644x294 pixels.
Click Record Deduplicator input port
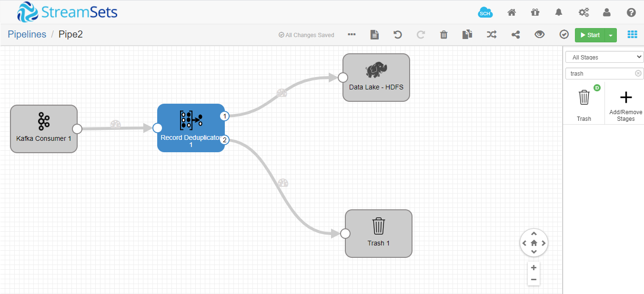(158, 128)
